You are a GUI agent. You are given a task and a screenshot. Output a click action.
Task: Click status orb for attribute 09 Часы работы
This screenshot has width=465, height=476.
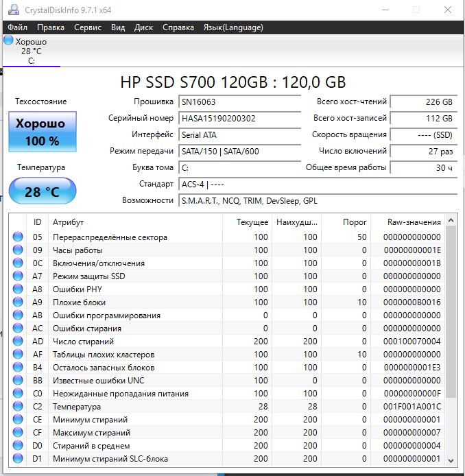click(18, 250)
